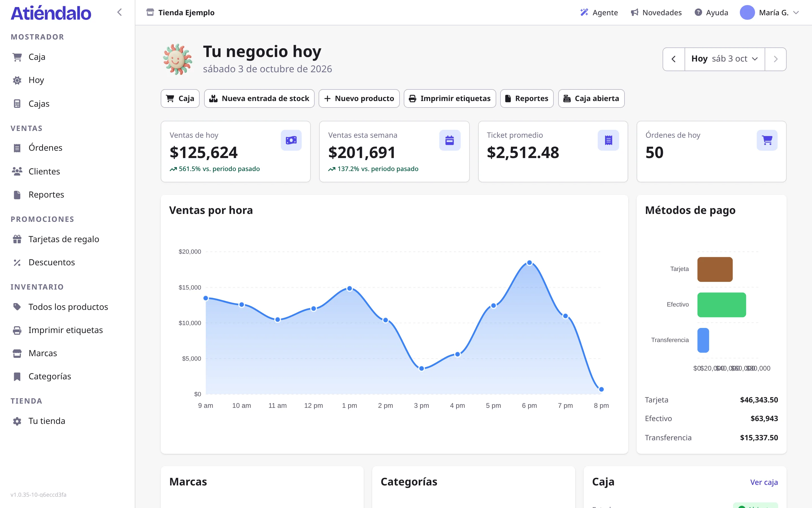Click the Marcas store icon
The width and height of the screenshot is (812, 508).
[x=17, y=353]
